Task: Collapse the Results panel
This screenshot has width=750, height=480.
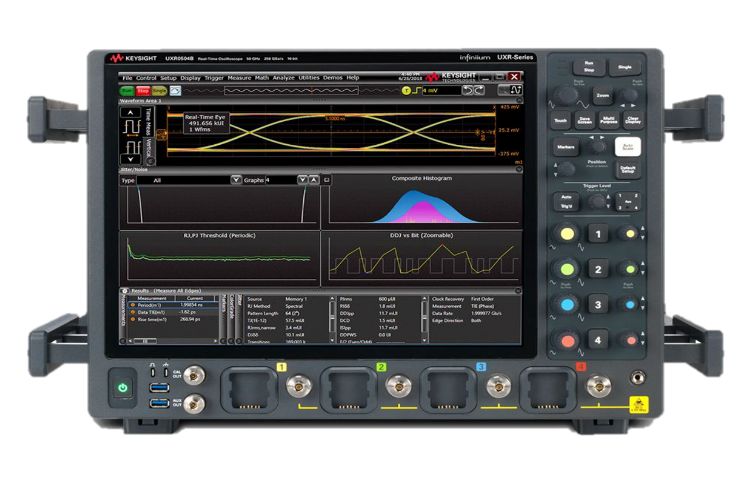Action: (x=518, y=291)
